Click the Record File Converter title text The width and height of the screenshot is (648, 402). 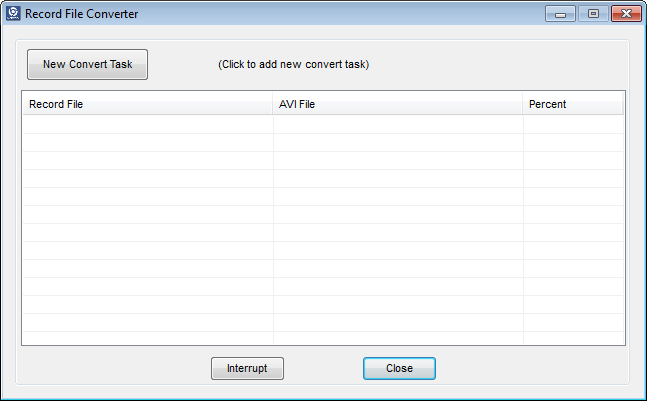(x=81, y=14)
